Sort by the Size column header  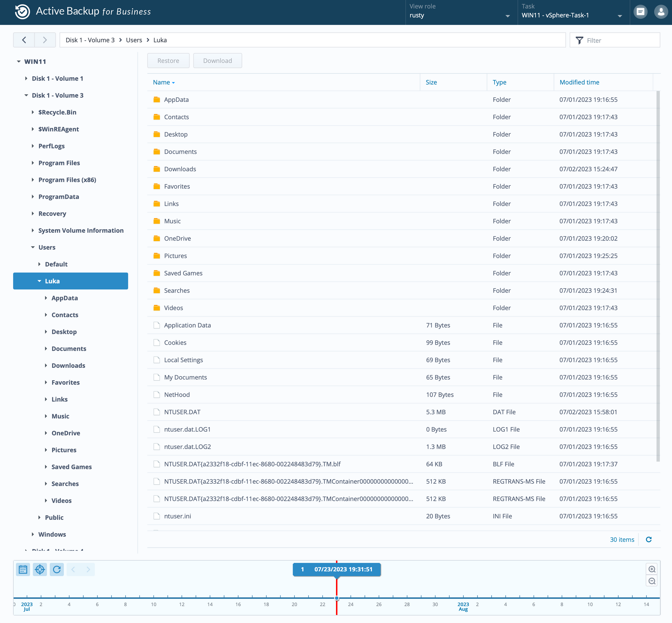pyautogui.click(x=453, y=82)
